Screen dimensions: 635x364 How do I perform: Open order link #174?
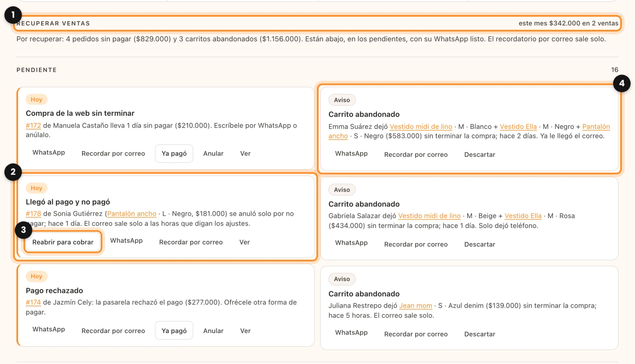(x=33, y=302)
